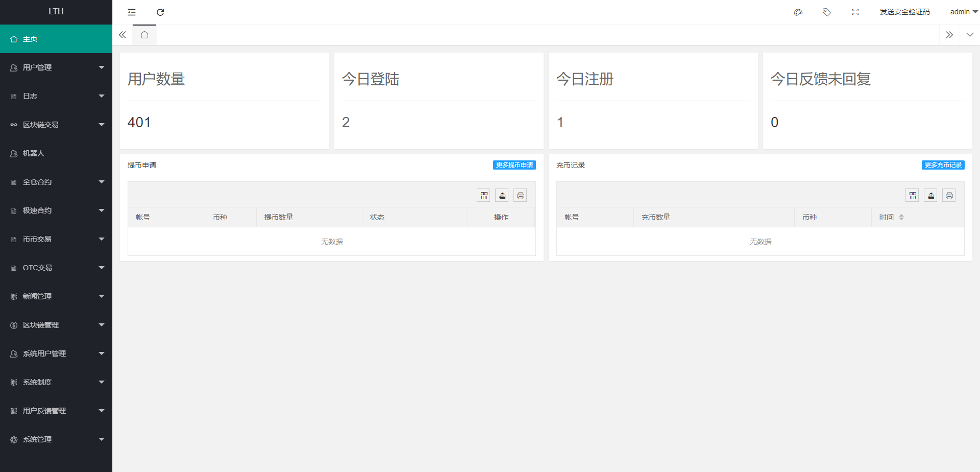This screenshot has width=980, height=472.
Task: Open the admin account dropdown
Action: [x=963, y=12]
